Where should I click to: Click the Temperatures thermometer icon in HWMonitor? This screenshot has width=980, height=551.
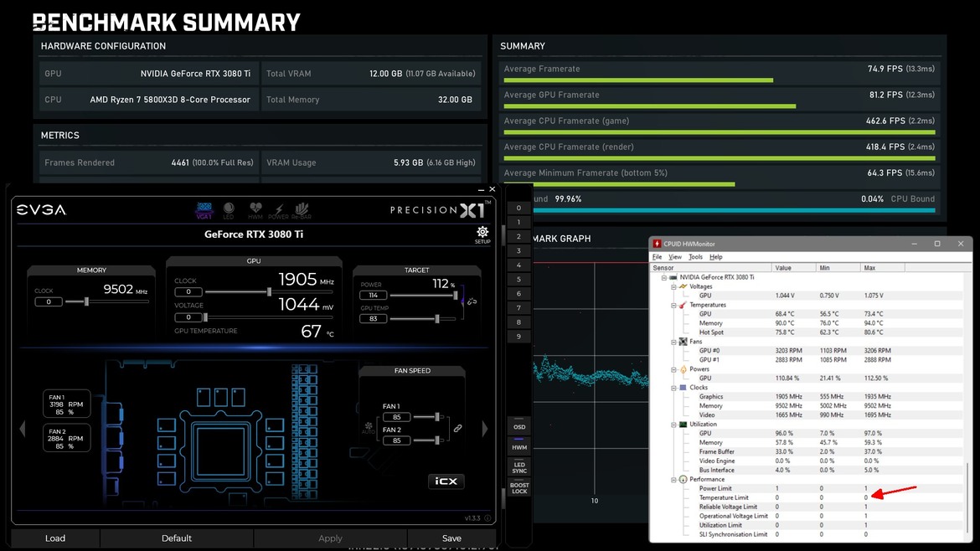[x=683, y=305]
